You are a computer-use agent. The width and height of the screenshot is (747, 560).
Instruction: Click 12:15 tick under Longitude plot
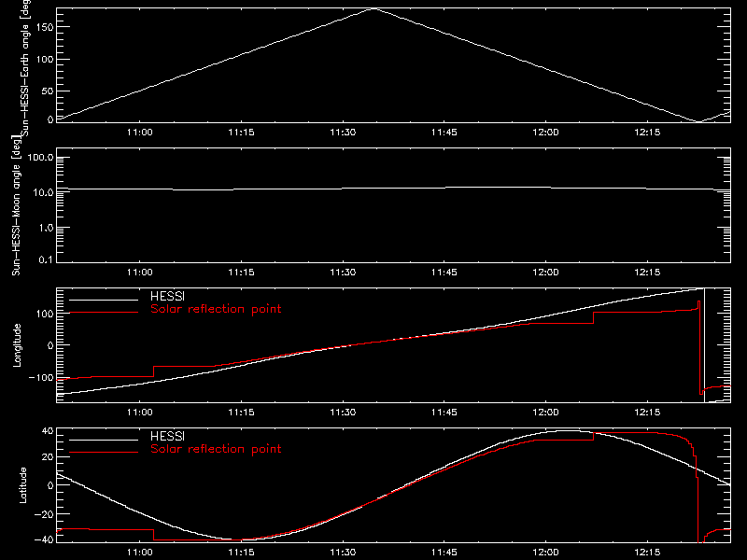coord(647,413)
